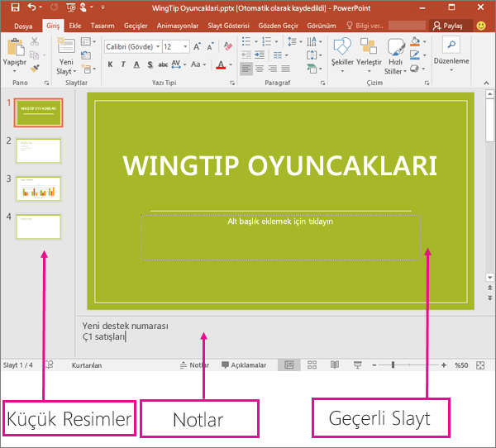Open the numbered list dropdown arrow
This screenshot has width=496, height=448.
(x=276, y=41)
